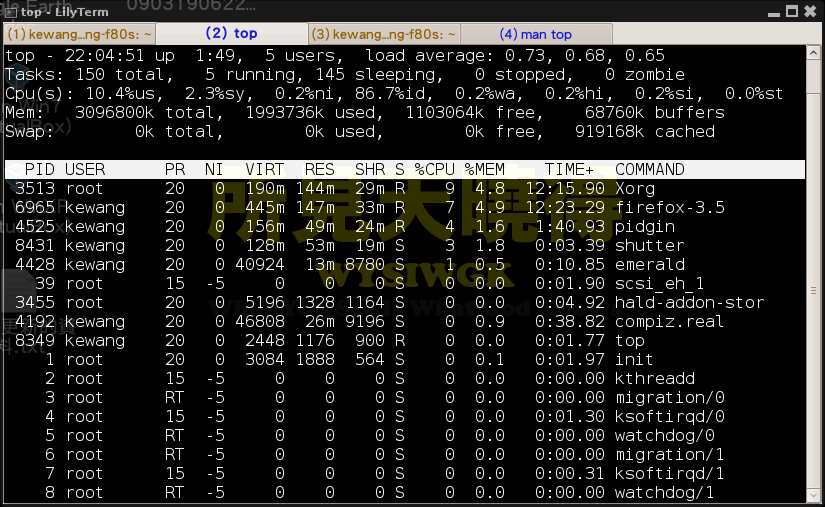Click the migration/0 process name
The width and height of the screenshot is (825, 507).
click(x=670, y=398)
